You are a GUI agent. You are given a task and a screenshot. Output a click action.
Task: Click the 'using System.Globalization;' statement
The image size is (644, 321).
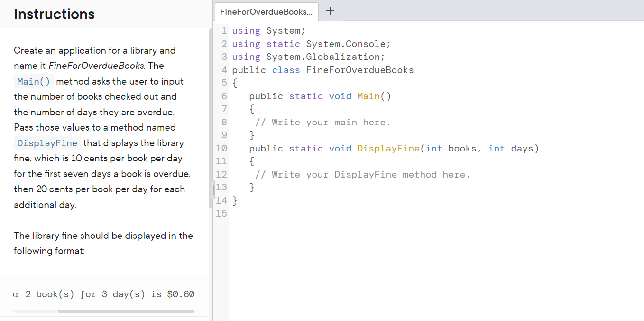coord(308,57)
